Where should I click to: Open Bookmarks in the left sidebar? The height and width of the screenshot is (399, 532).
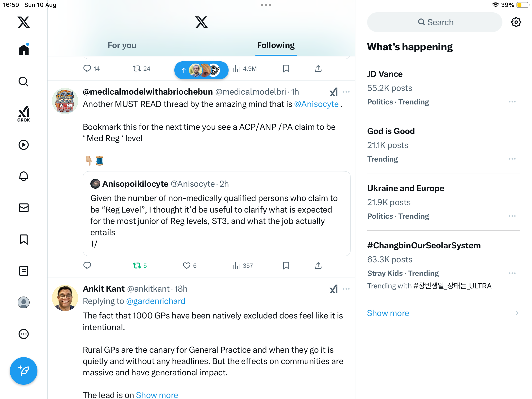[x=24, y=239]
